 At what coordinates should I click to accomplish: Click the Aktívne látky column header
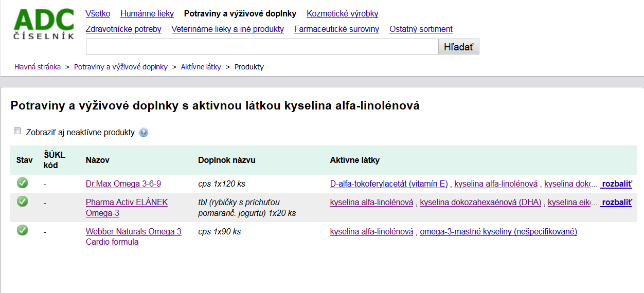(x=355, y=160)
